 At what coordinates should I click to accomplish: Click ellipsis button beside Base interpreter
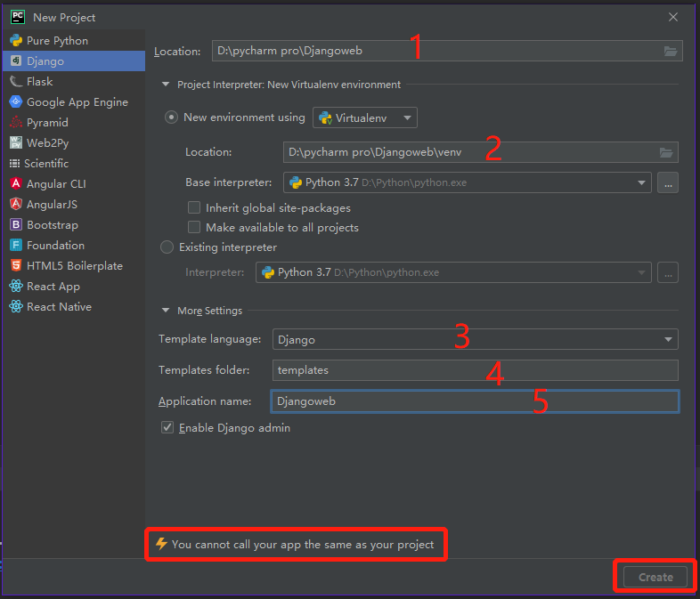point(667,182)
